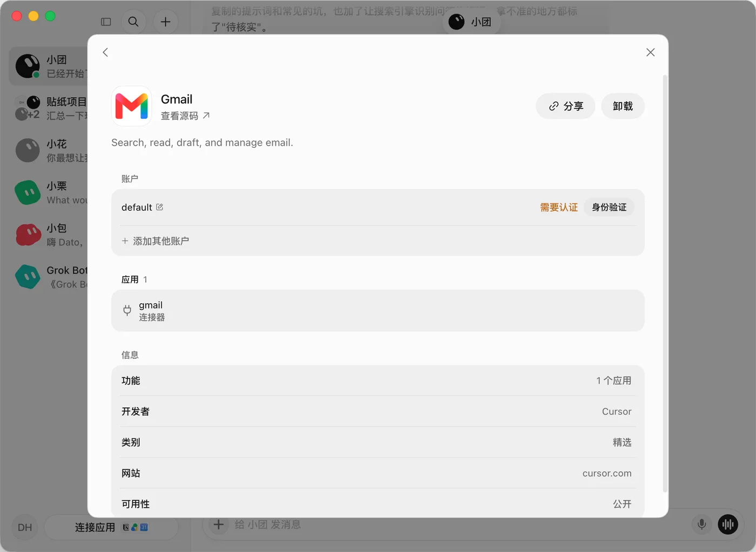Open the 小花 chat avatar
This screenshot has height=552, width=756.
(x=28, y=151)
